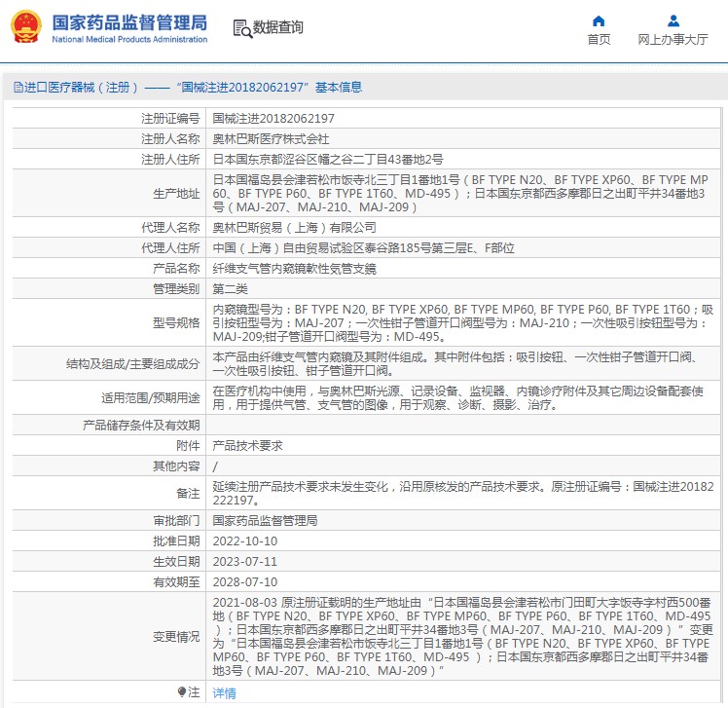Click the 有效期至 row label
Viewport: 728px width, 708px height.
pyautogui.click(x=176, y=582)
